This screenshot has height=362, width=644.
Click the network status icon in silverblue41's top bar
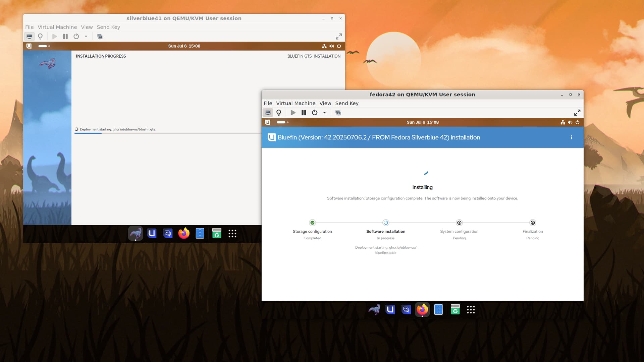click(x=324, y=46)
